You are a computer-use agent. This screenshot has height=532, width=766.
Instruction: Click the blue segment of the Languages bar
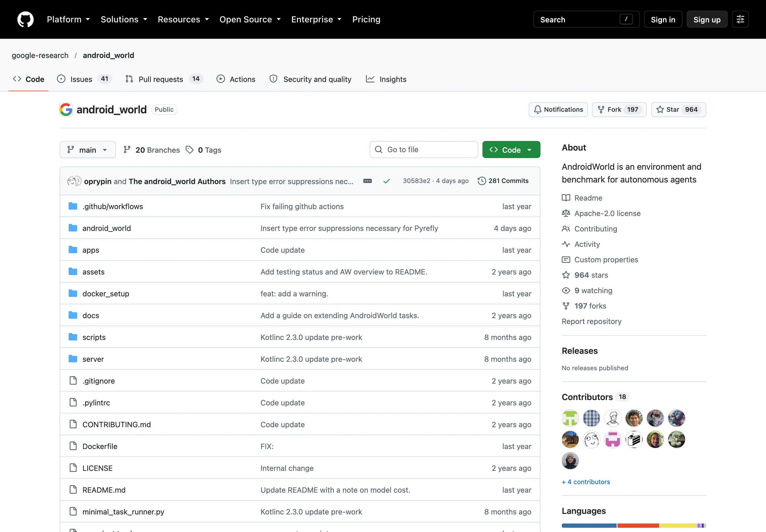(x=589, y=526)
